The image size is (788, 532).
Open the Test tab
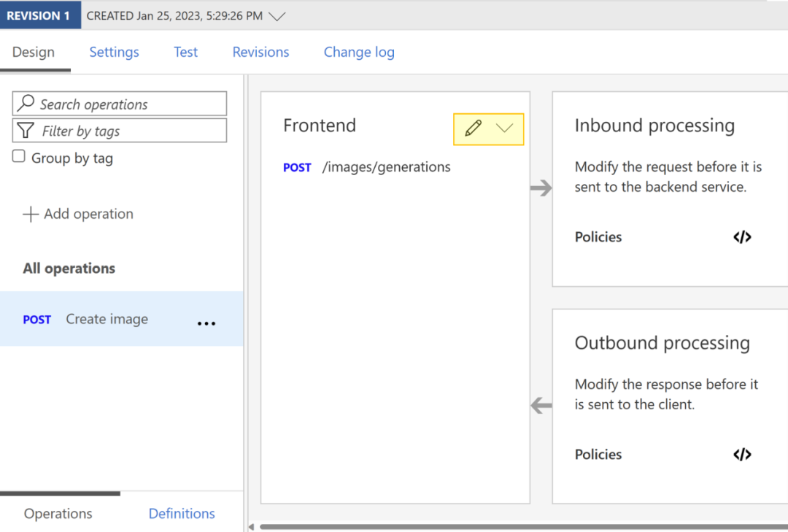pos(185,52)
